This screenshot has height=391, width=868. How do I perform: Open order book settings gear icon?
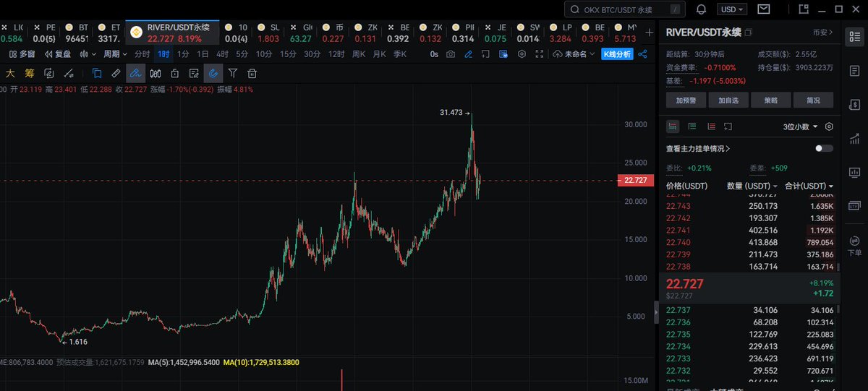(829, 126)
